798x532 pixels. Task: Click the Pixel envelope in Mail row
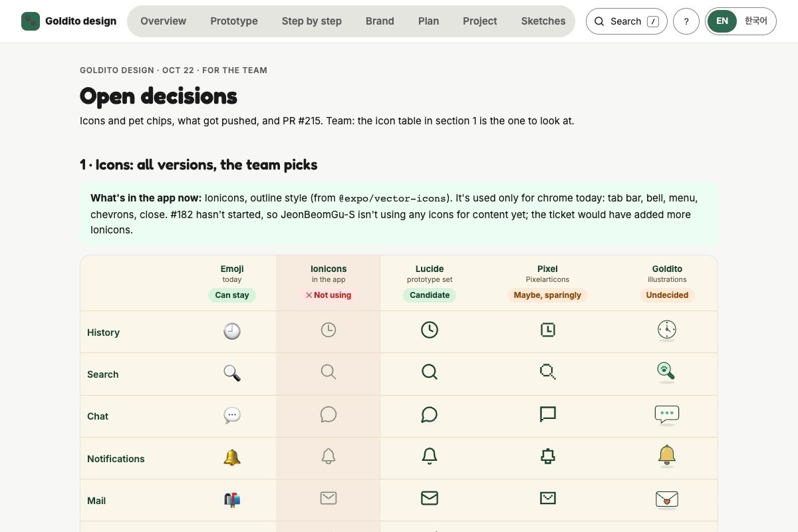[548, 497]
